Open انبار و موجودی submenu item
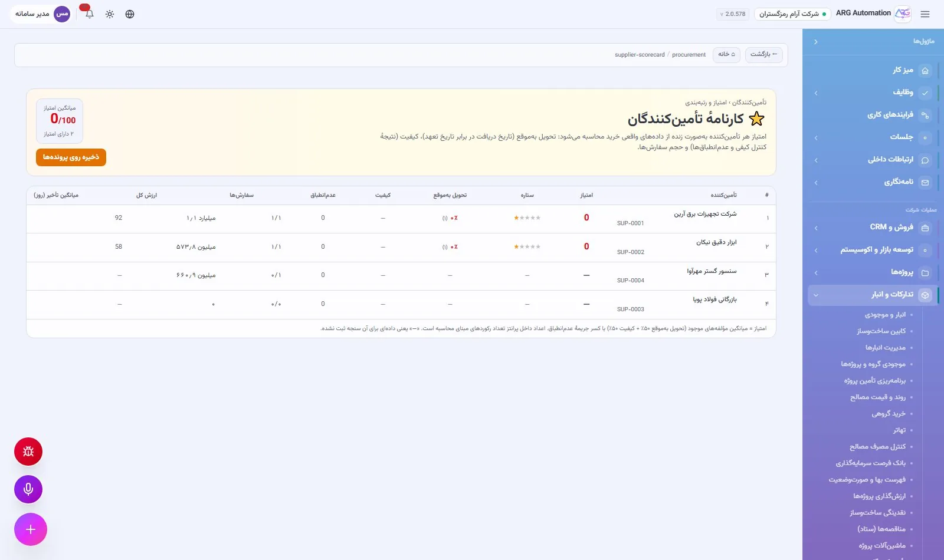Screen dimensions: 944x560 (x=885, y=315)
